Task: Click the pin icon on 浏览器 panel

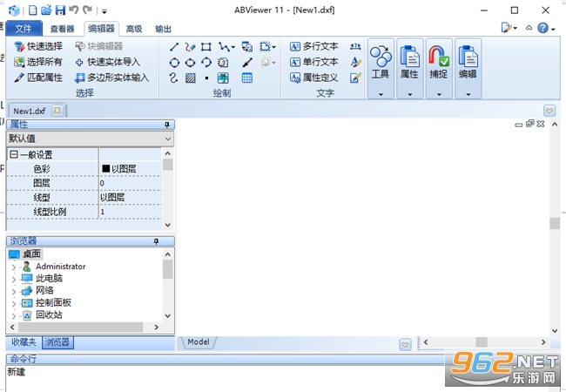Action: (156, 241)
